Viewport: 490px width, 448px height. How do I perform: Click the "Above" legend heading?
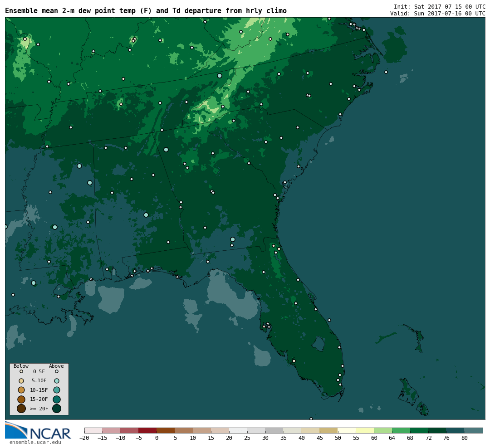[56, 366]
